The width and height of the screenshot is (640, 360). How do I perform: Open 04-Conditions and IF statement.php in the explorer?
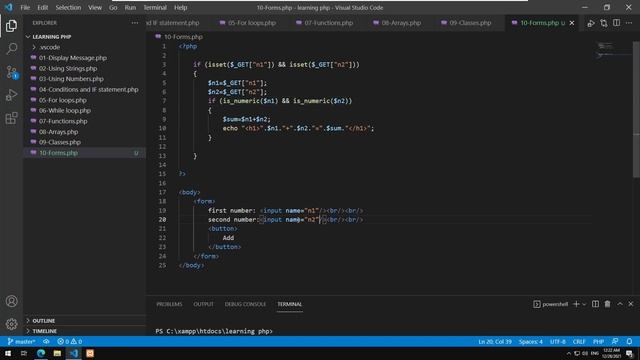[x=84, y=89]
